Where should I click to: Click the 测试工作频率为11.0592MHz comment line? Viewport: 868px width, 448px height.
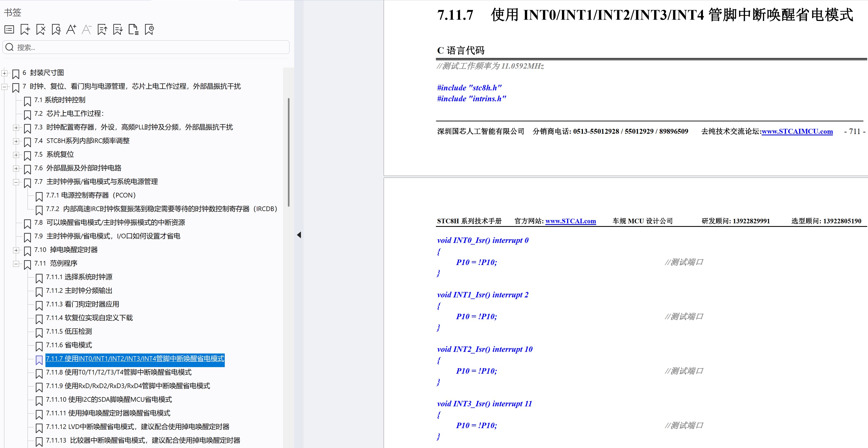pyautogui.click(x=490, y=66)
